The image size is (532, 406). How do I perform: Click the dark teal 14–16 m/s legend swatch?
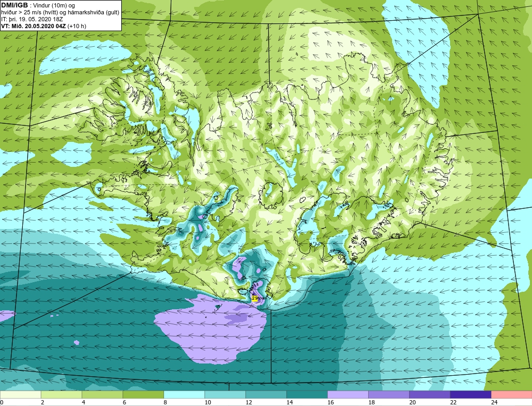pyautogui.click(x=307, y=395)
